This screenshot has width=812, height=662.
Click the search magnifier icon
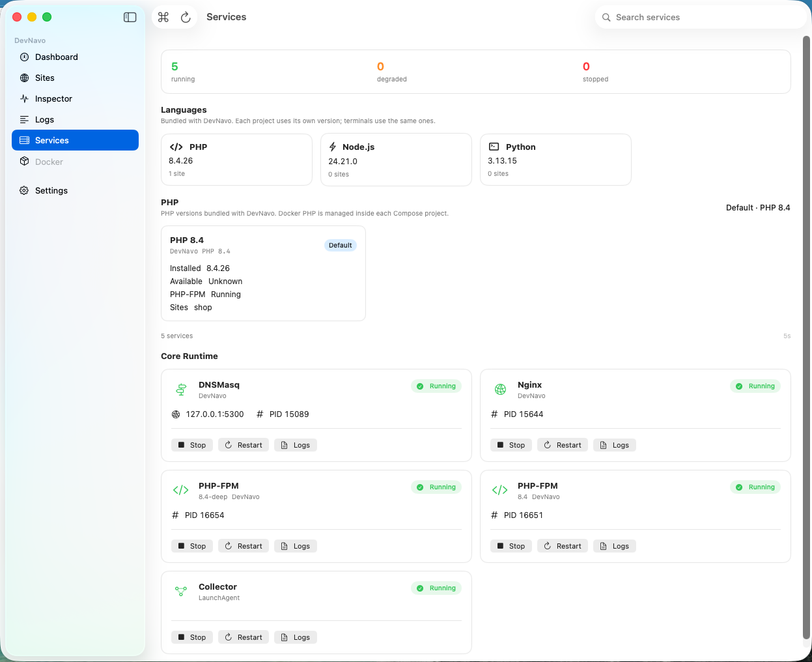click(606, 18)
